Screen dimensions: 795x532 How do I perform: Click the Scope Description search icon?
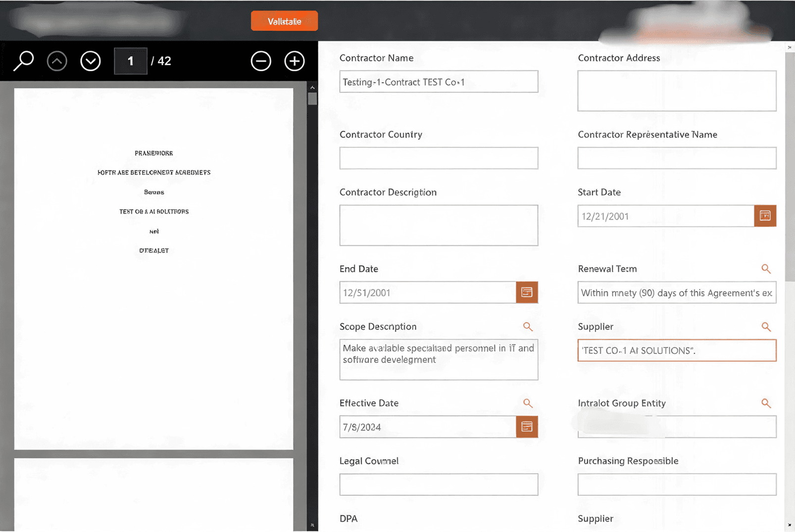[x=528, y=327]
